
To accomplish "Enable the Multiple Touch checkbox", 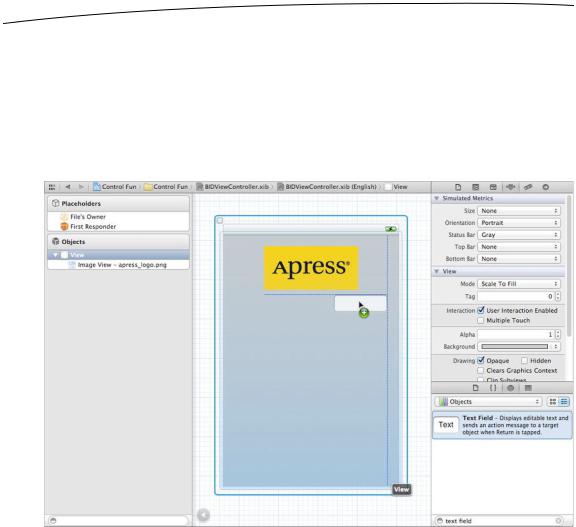I will coord(481,321).
